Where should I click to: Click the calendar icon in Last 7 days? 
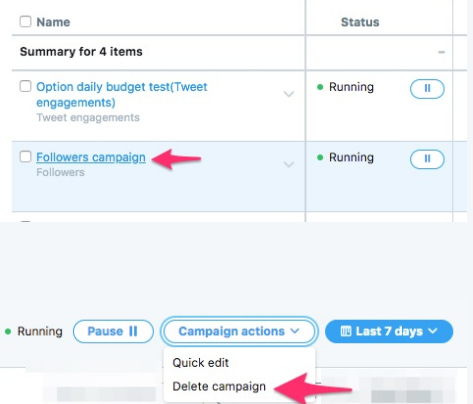point(346,331)
